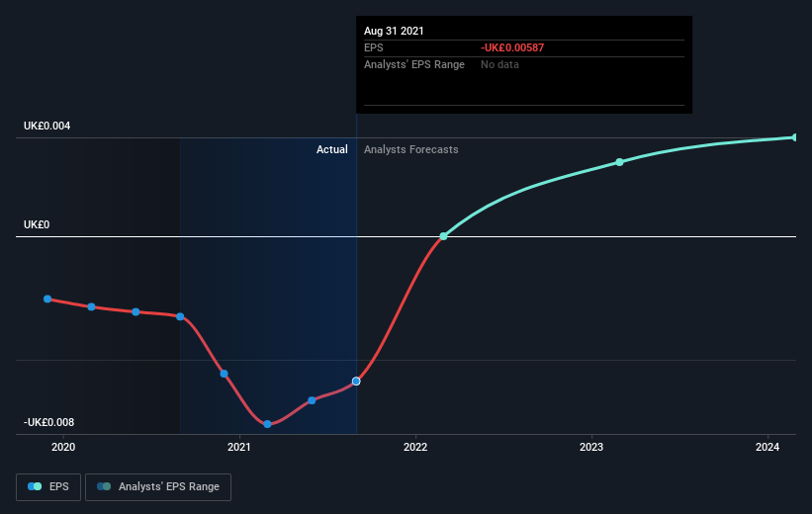This screenshot has width=812, height=514.
Task: Click the tooltip 'EPS' row label
Action: click(374, 47)
